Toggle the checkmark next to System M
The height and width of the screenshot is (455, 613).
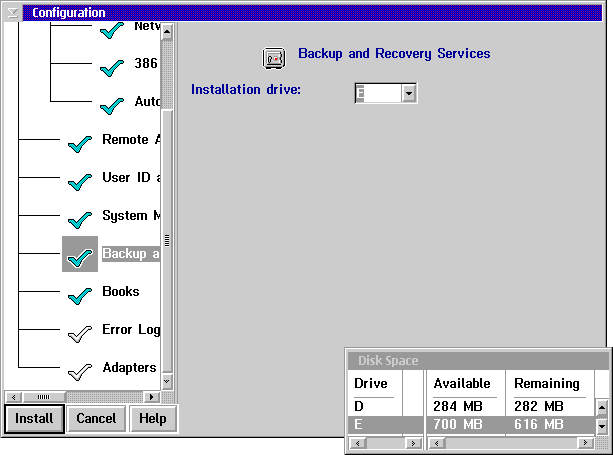click(x=80, y=220)
